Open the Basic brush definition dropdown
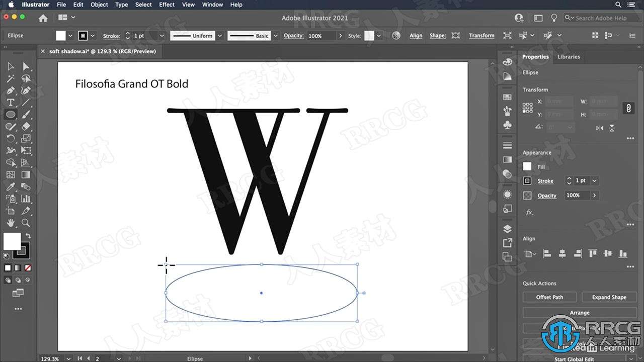 (275, 36)
